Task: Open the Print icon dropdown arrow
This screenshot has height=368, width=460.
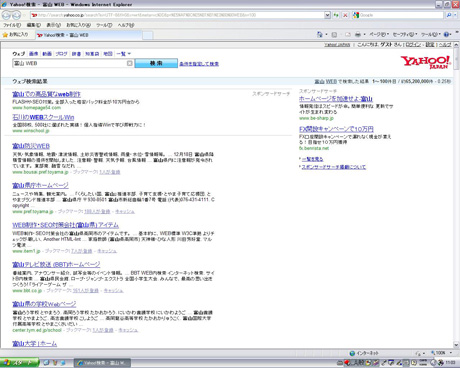Action: click(364, 34)
